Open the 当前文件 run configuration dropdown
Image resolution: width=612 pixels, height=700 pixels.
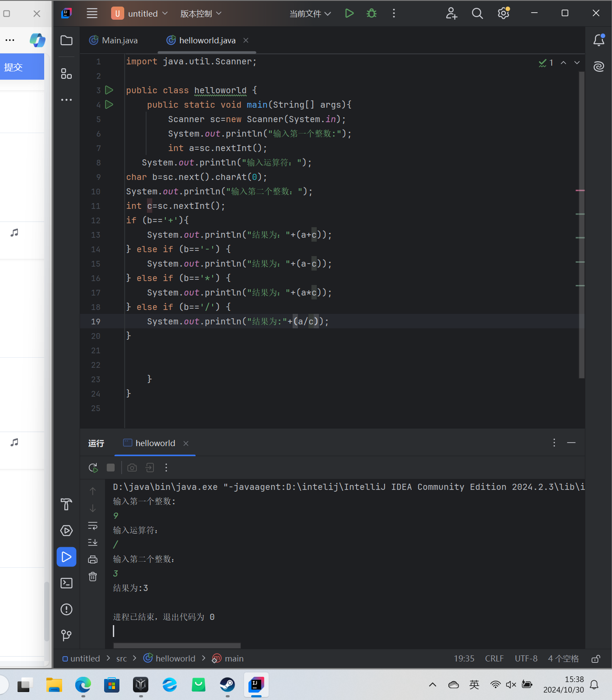310,14
